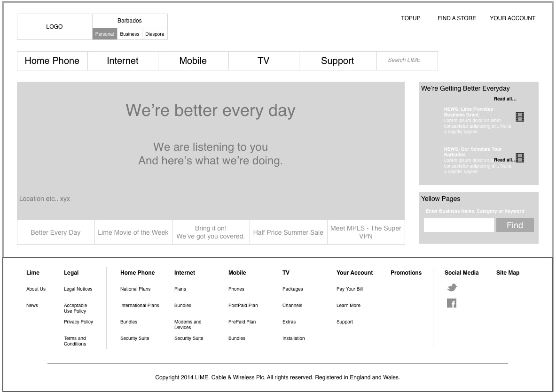556x392 pixels.
Task: Click Channels footer link
Action: tap(292, 305)
